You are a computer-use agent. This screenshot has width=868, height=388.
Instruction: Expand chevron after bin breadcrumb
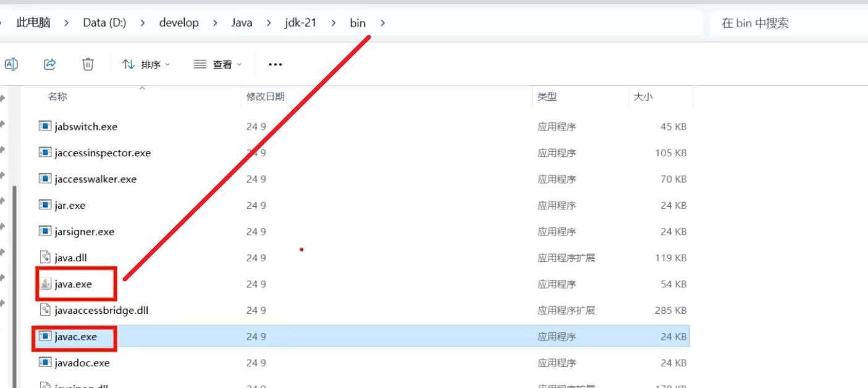point(383,23)
